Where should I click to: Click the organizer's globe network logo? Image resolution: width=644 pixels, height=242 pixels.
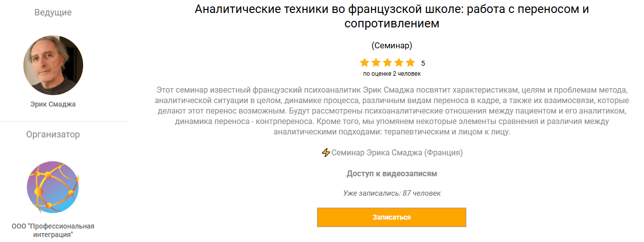(x=53, y=187)
